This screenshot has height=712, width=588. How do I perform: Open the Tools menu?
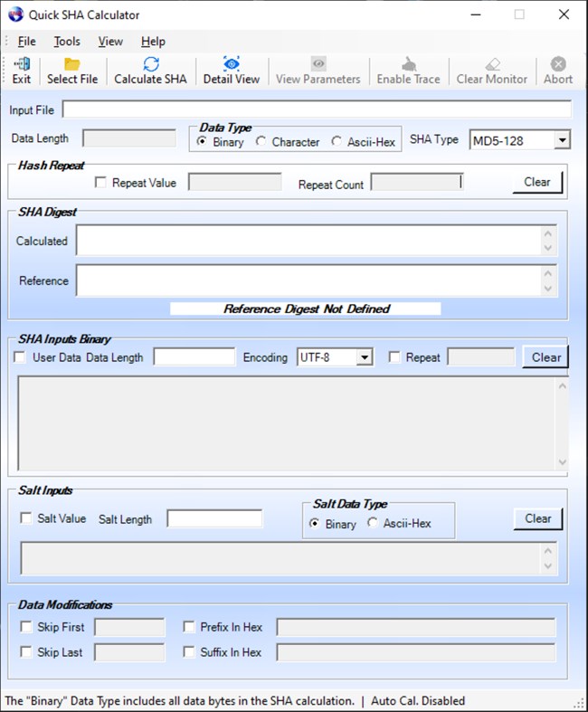click(67, 42)
